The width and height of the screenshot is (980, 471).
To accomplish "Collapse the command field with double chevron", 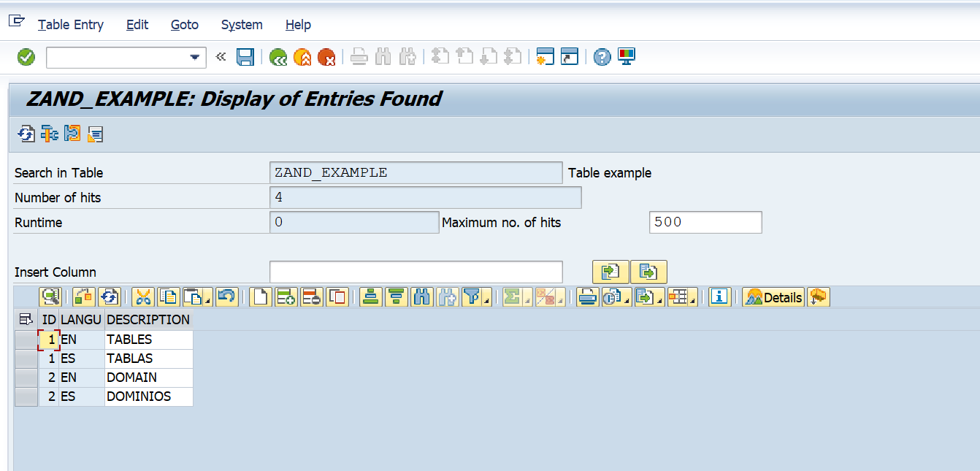I will coord(221,57).
